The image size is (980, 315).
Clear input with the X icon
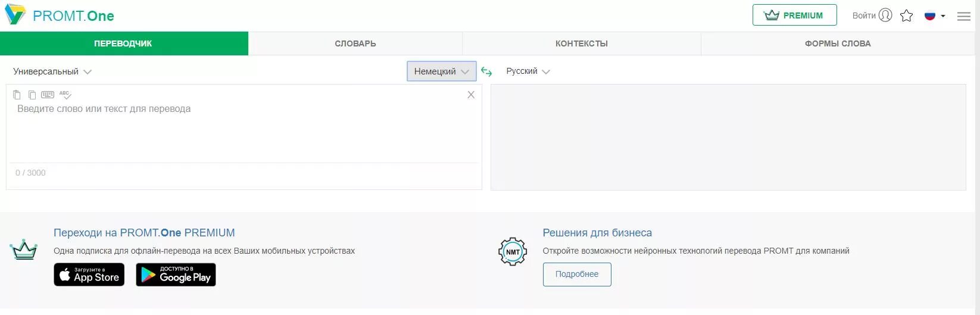[x=471, y=95]
